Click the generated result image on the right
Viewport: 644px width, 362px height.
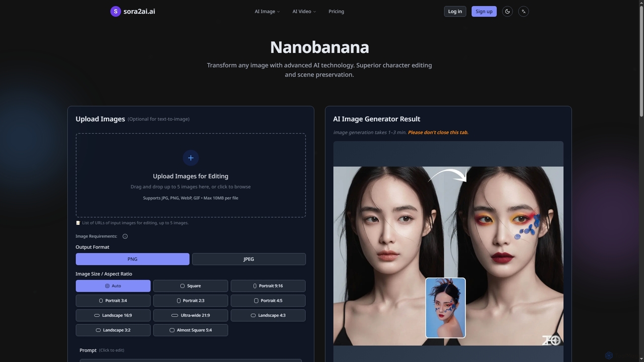pos(448,256)
